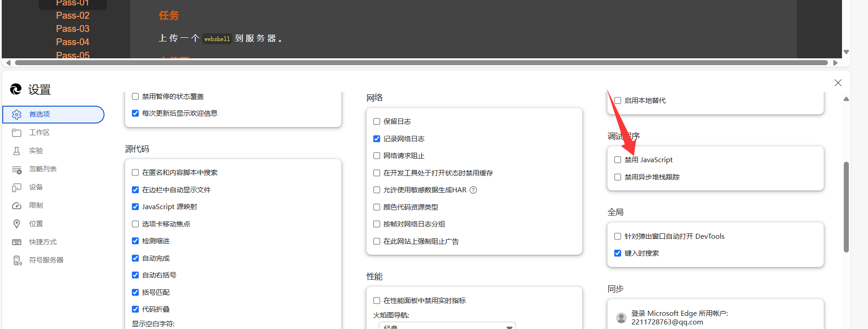The height and width of the screenshot is (329, 868).
Task: Open the Pass-05 link
Action: tap(73, 55)
